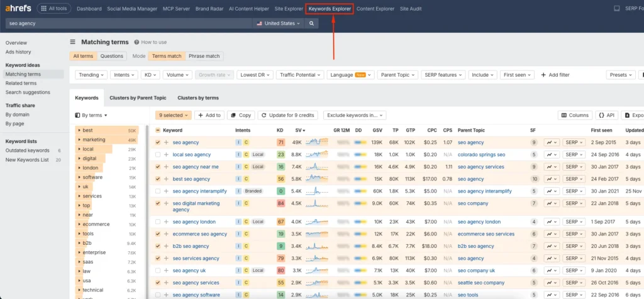644x299 pixels.
Task: Open trend chart button for seo agency near me row
Action: click(x=552, y=167)
